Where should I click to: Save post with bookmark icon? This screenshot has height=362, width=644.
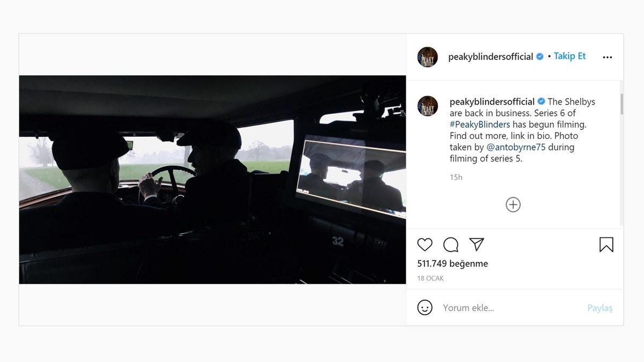(606, 245)
